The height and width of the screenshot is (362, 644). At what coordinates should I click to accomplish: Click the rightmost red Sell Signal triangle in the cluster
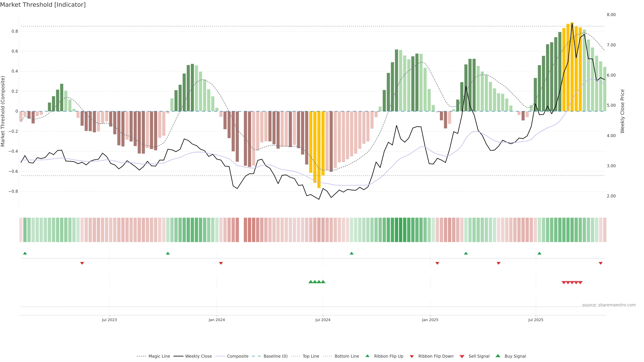pos(580,283)
